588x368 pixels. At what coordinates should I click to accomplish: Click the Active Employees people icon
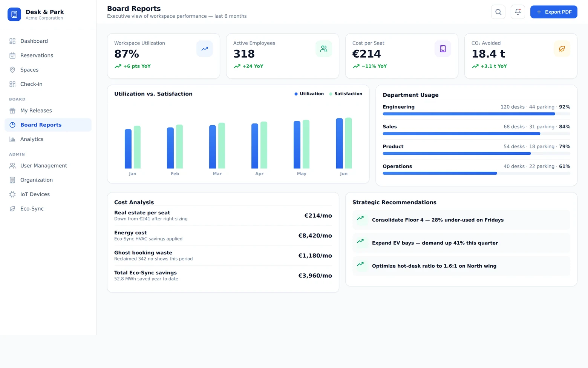pyautogui.click(x=324, y=49)
